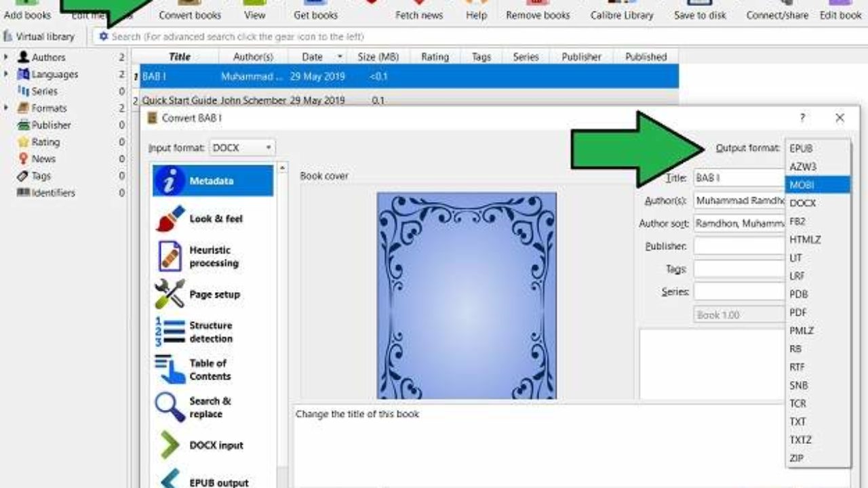Click Fetch news toolbar button
This screenshot has height=488, width=868.
pos(419,10)
